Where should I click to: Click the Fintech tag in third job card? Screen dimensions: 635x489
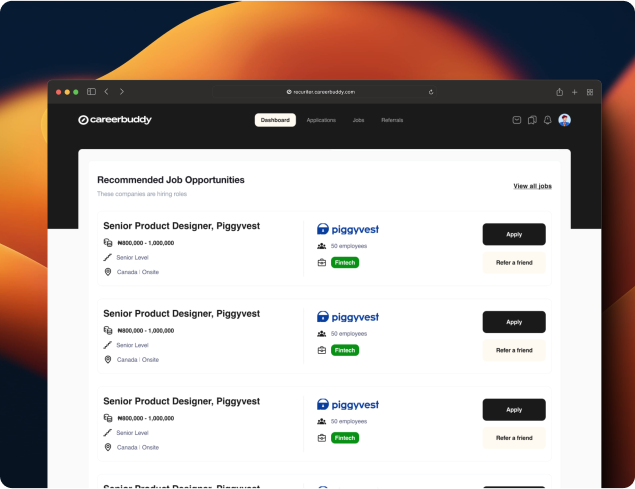[x=345, y=438]
